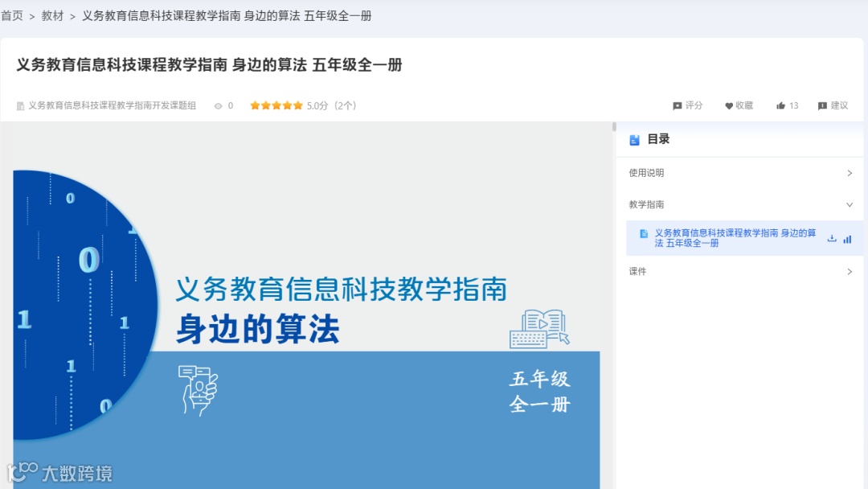Image resolution: width=868 pixels, height=489 pixels.
Task: Go to 首页 in breadcrumb
Action: pos(11,15)
